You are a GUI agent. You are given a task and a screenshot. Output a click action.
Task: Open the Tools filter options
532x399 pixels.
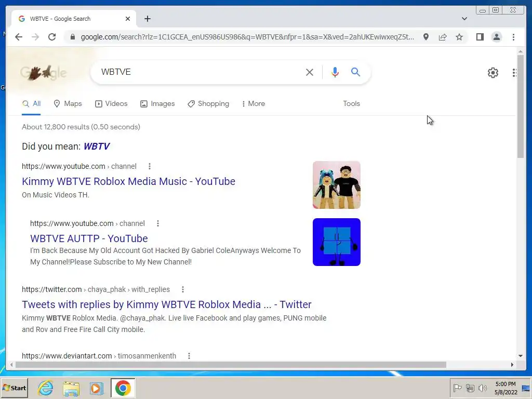pos(351,103)
